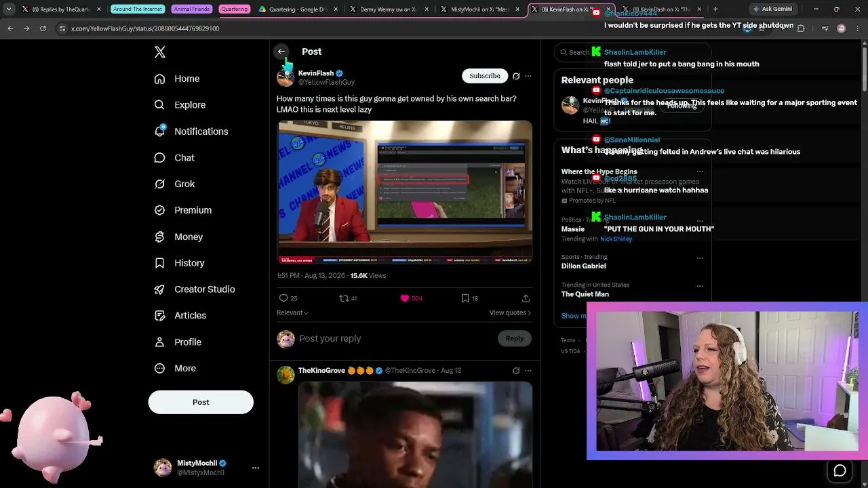
Task: Go to X home via the X logo
Action: pyautogui.click(x=160, y=52)
